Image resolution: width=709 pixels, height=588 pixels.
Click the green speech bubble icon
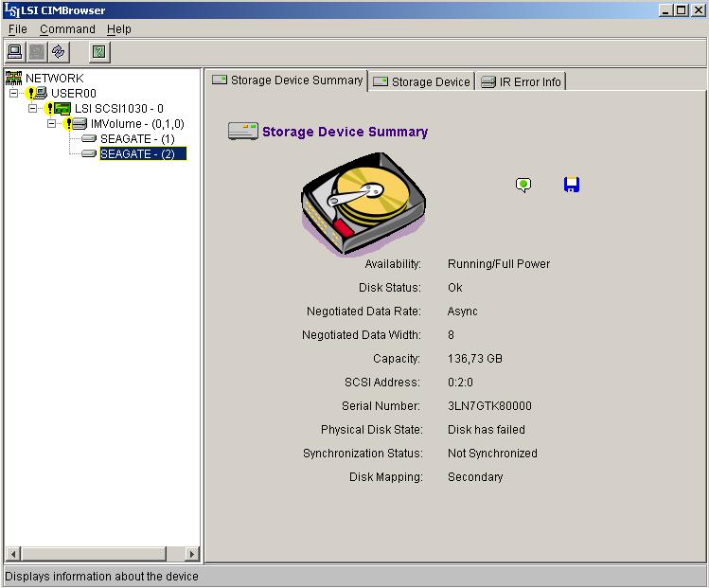[523, 185]
